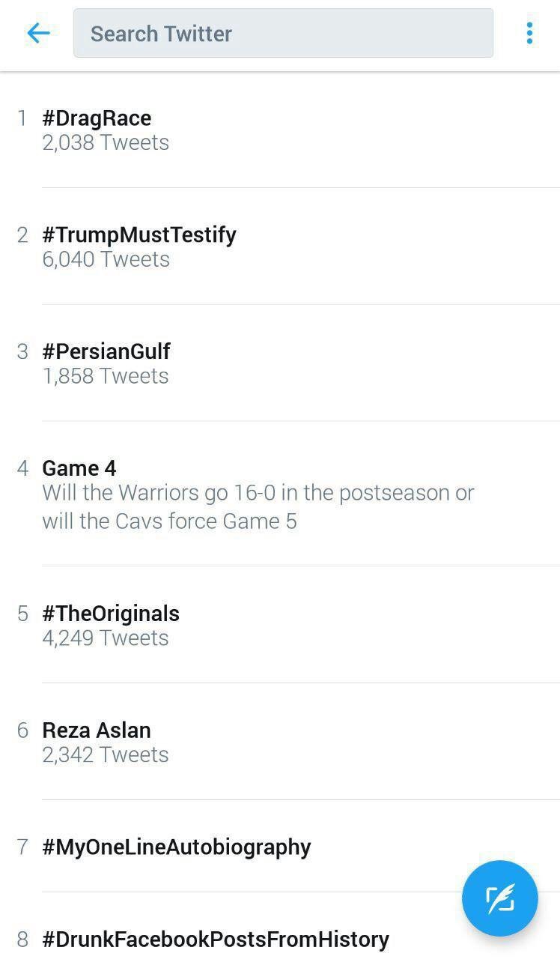Tap the 2,038 Tweets count

tap(106, 142)
